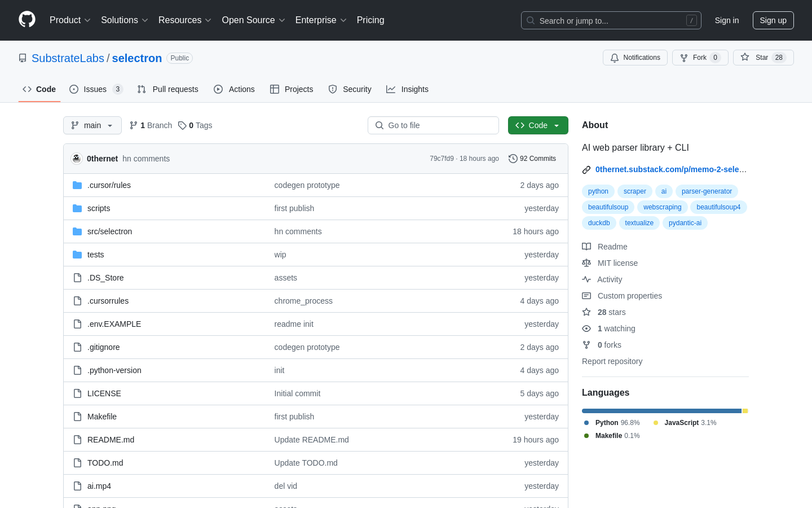The image size is (812, 508).
Task: Click the commit history clock icon
Action: point(513,159)
